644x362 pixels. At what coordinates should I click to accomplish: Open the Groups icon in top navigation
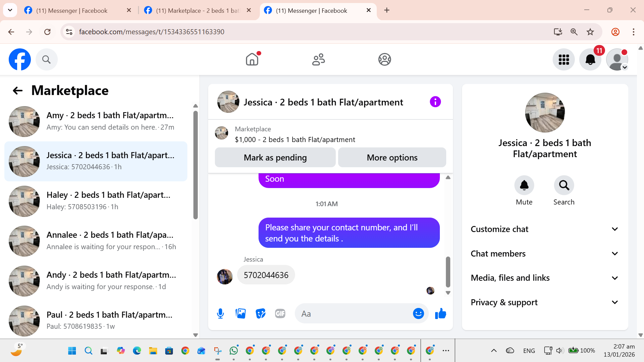pyautogui.click(x=384, y=59)
